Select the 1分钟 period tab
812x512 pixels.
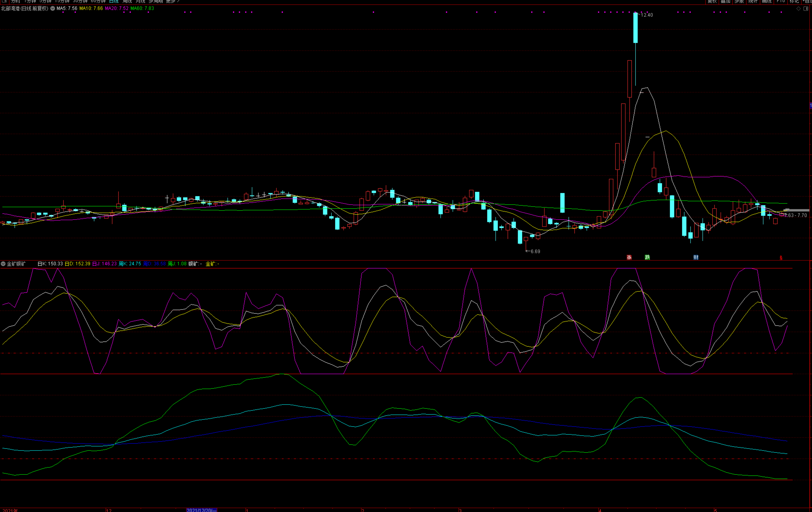point(30,1)
